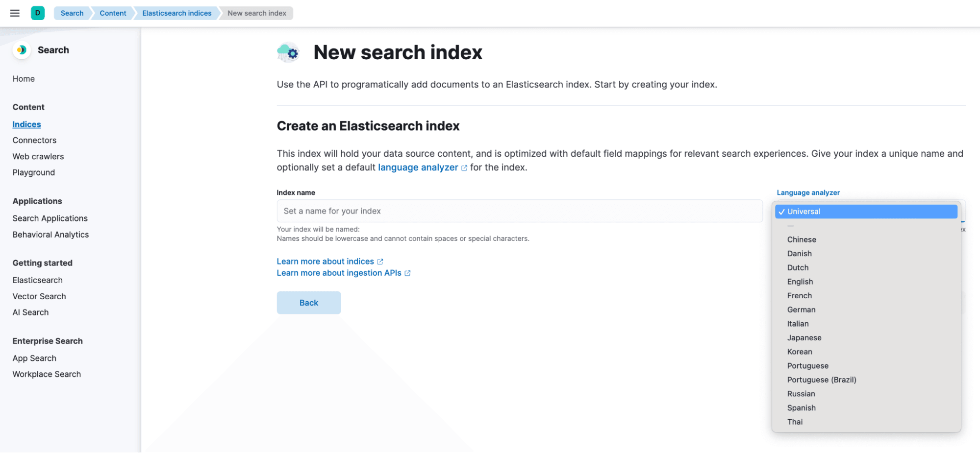
Task: Focus the Index name input field
Action: click(520, 211)
